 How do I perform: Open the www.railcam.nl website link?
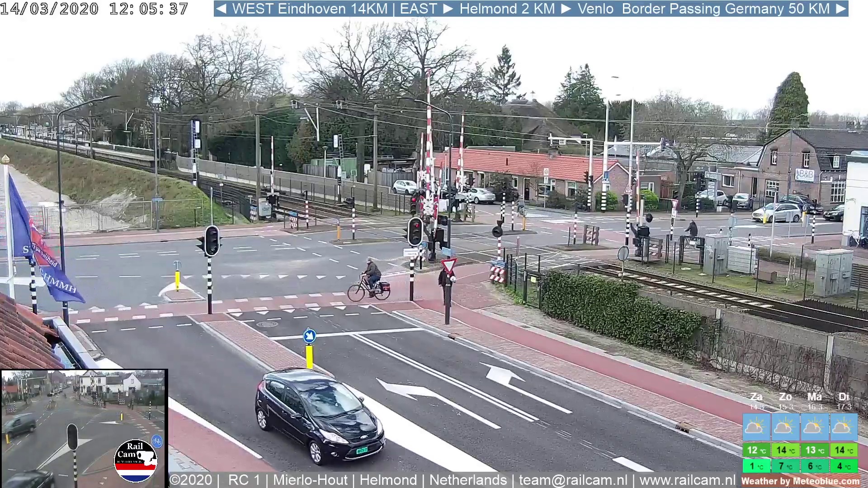[687, 480]
